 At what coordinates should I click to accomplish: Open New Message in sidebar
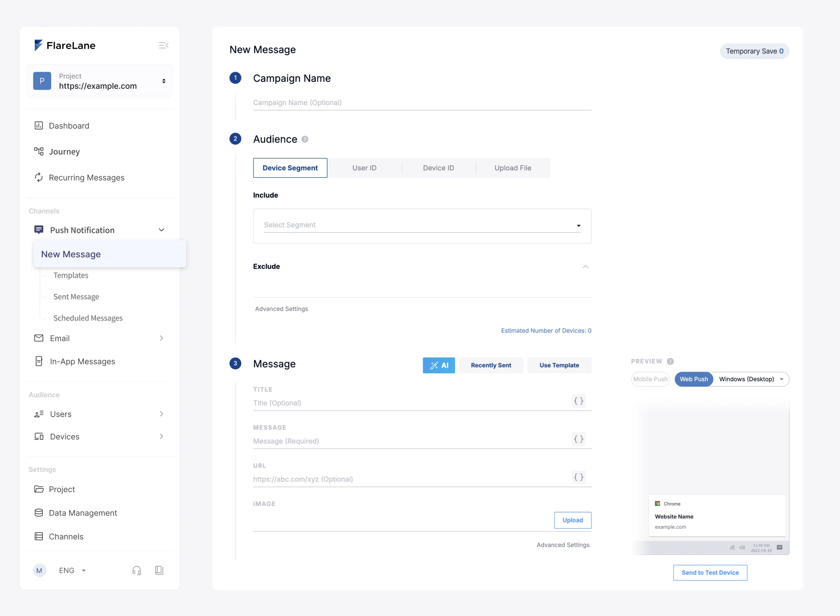(109, 254)
